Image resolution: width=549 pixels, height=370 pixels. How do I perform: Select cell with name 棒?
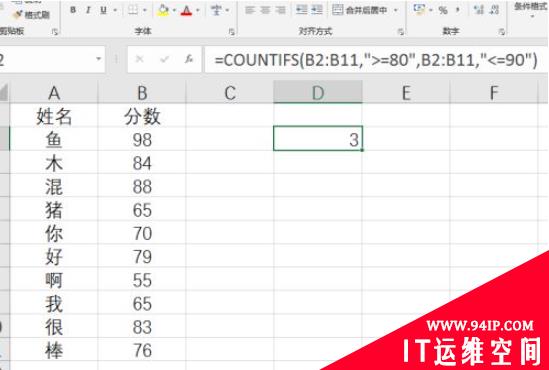(x=54, y=350)
